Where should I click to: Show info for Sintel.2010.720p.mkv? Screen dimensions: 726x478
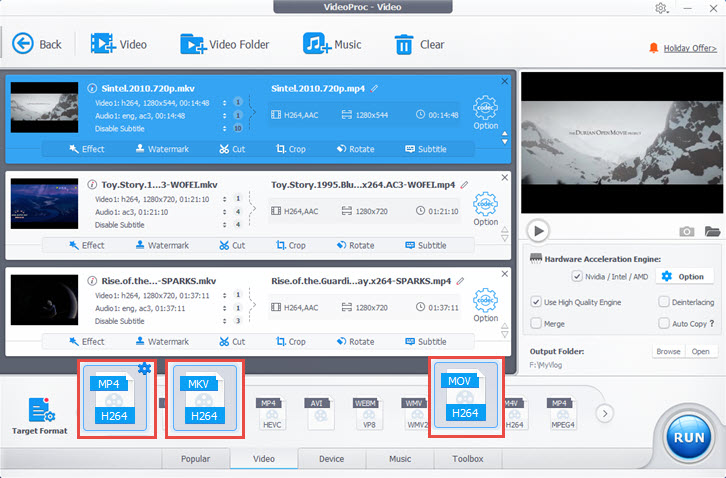click(x=92, y=88)
